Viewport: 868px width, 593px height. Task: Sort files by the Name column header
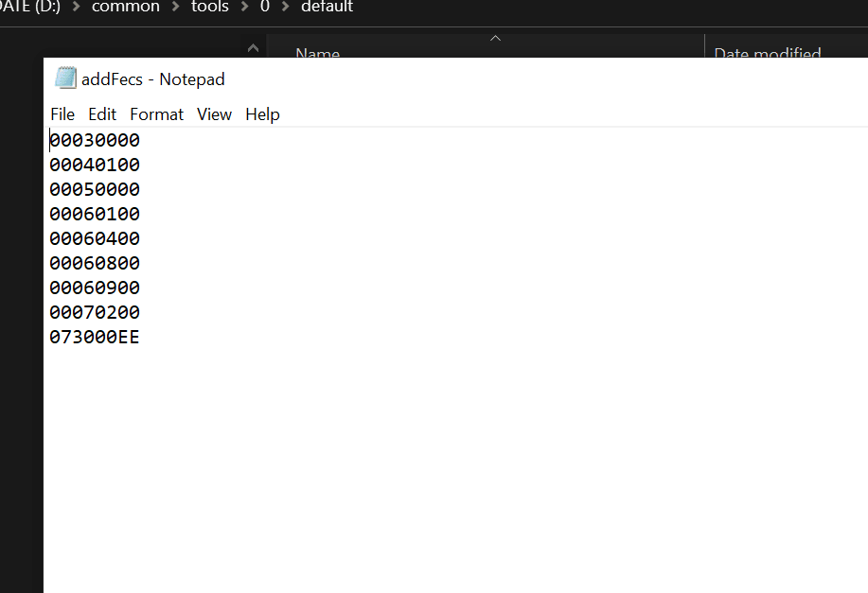point(317,53)
